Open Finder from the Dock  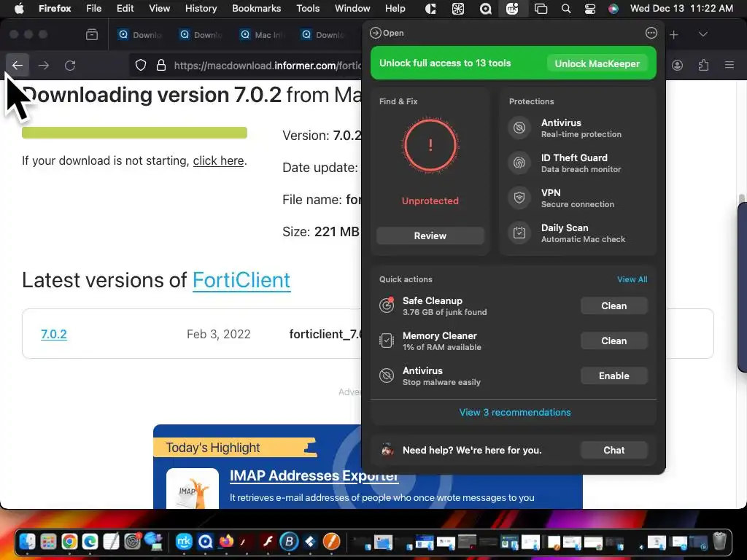tap(28, 542)
